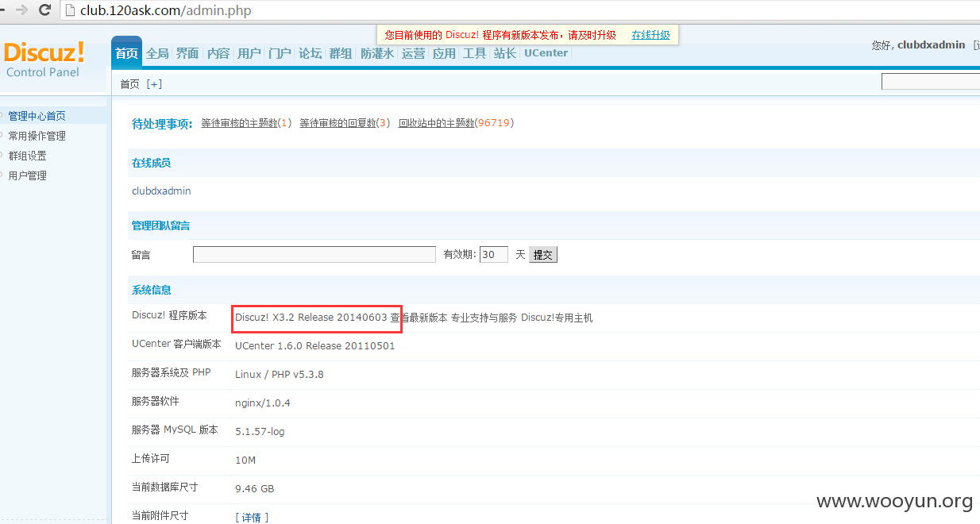Click the [+] add shortcut link

[154, 83]
